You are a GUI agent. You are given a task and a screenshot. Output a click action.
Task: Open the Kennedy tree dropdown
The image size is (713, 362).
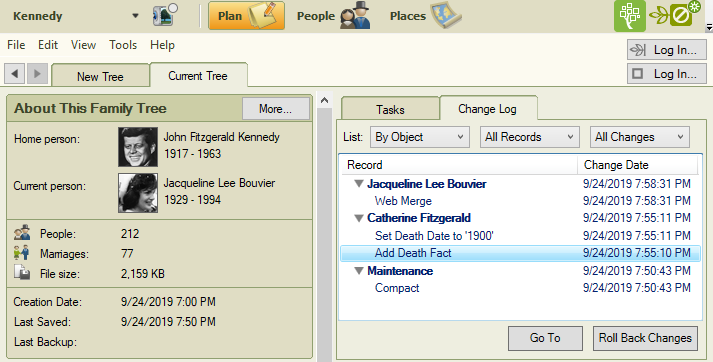click(x=135, y=16)
